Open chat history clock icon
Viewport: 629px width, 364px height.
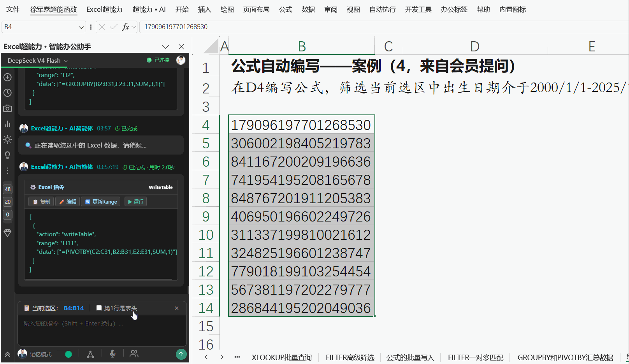(7, 93)
